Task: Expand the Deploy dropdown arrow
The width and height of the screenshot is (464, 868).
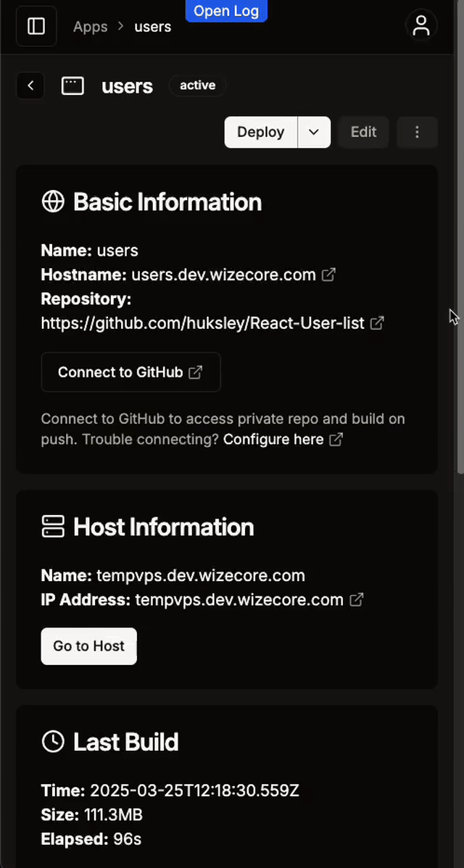Action: tap(314, 132)
